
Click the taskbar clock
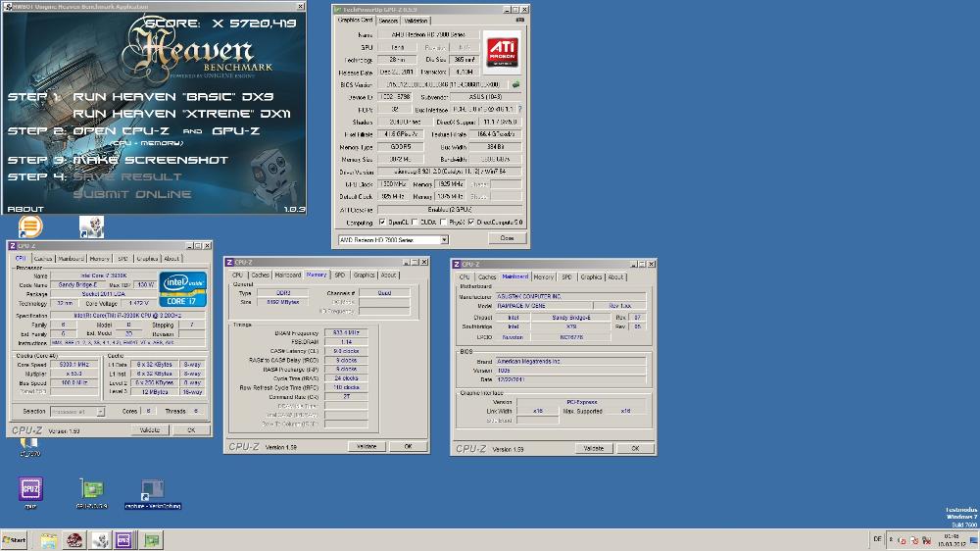pyautogui.click(x=952, y=540)
